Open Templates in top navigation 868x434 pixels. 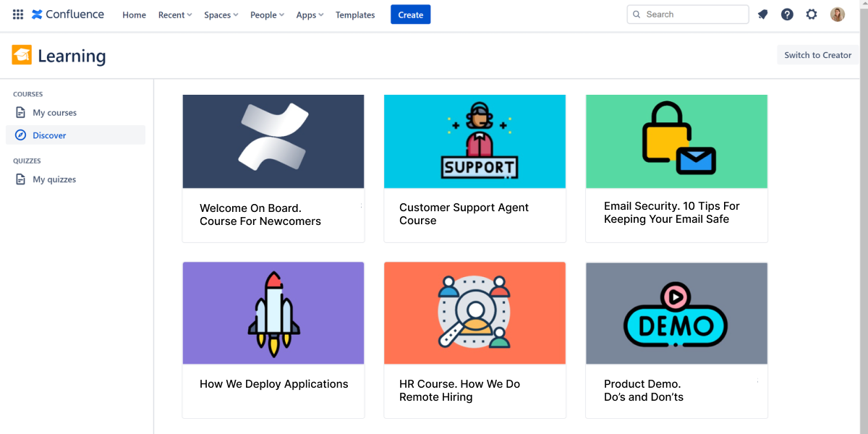[355, 15]
